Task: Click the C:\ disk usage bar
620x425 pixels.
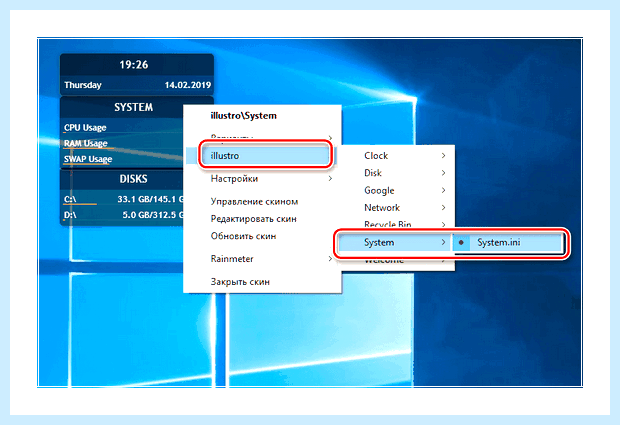Action: tap(80, 204)
